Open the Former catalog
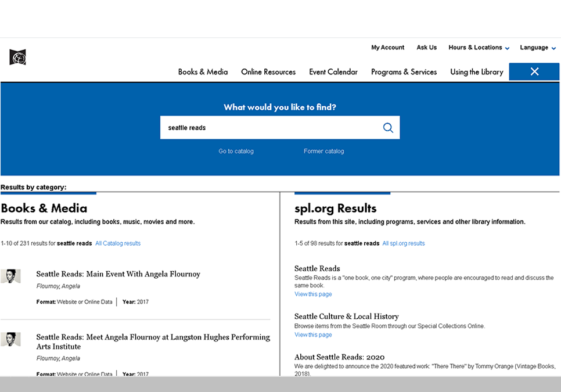 (323, 150)
